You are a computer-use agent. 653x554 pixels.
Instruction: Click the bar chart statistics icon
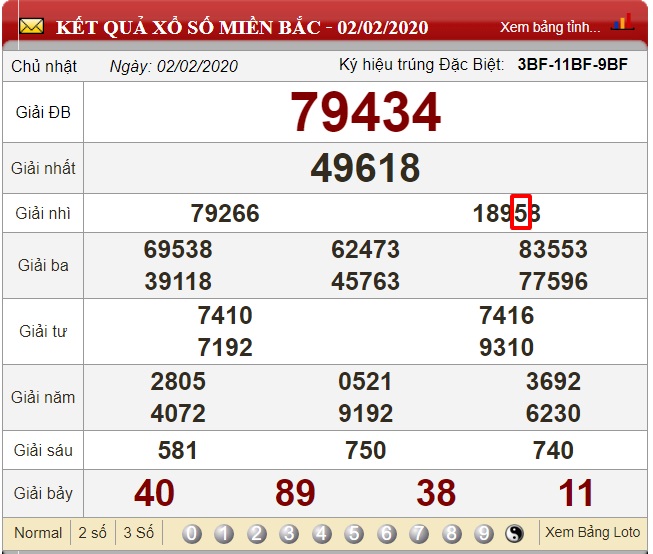coord(622,22)
